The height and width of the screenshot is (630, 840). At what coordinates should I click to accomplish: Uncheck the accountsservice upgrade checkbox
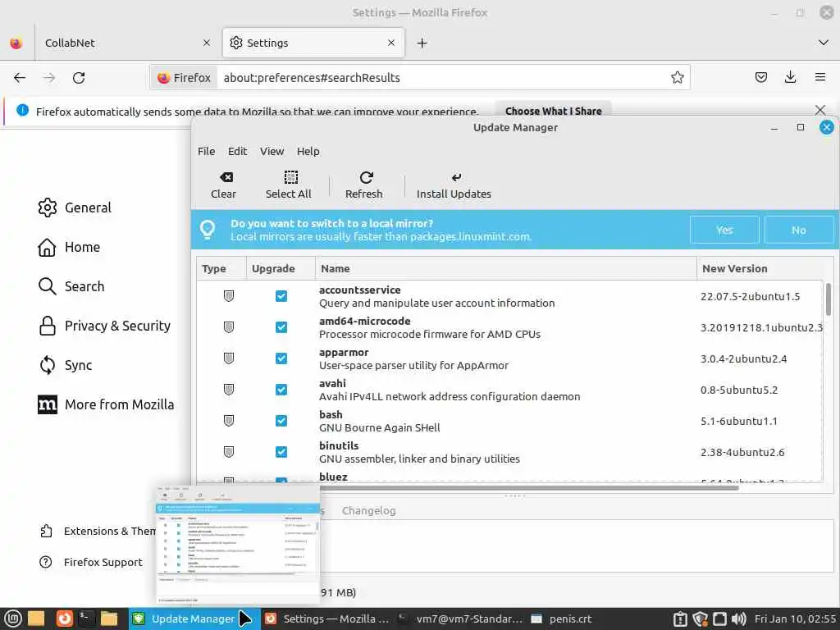[x=281, y=295]
